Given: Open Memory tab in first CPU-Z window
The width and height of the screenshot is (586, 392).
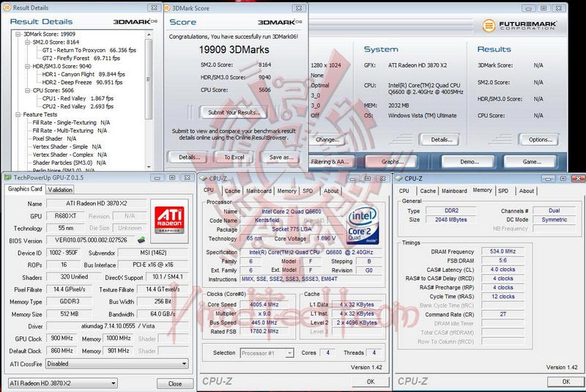Looking at the screenshot, I should [286, 191].
